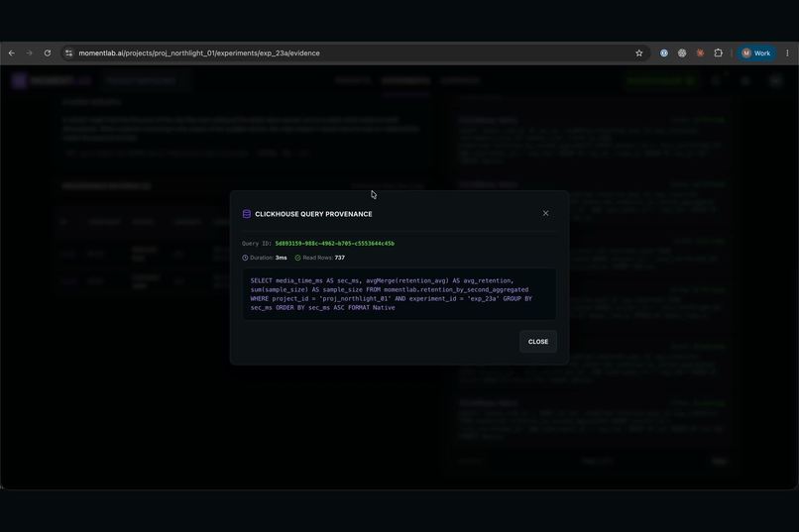The image size is (799, 532).
Task: Click the Duration 3ms value
Action: tap(282, 258)
